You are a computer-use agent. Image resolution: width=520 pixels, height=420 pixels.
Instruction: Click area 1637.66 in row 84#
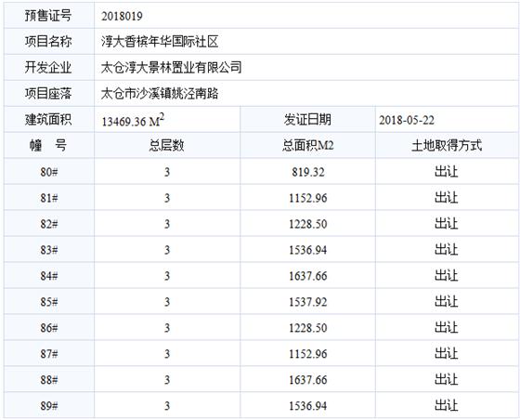pyautogui.click(x=308, y=276)
